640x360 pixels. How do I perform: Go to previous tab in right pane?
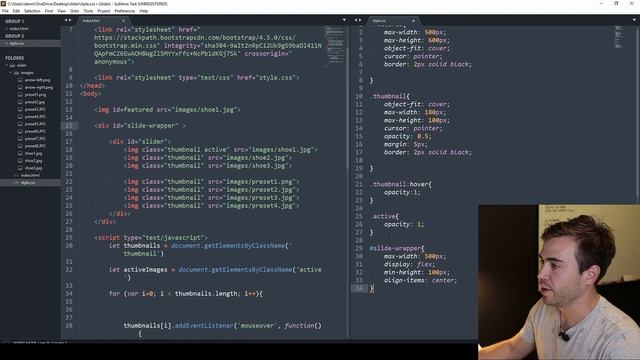coord(356,20)
